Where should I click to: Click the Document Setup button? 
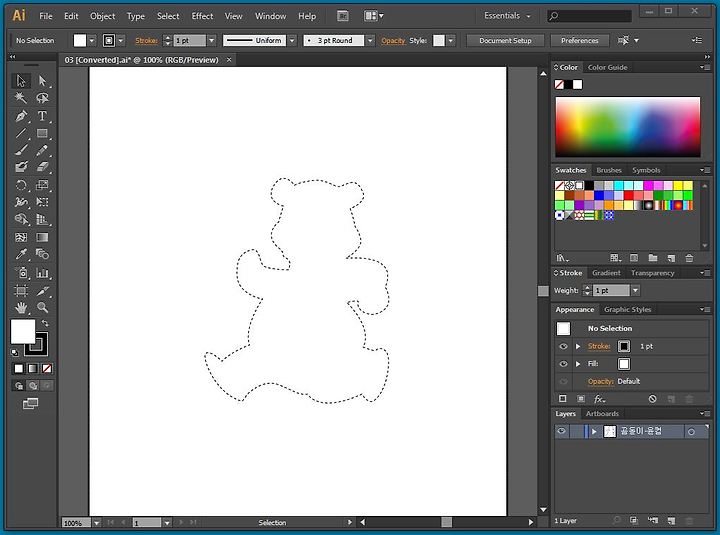505,40
